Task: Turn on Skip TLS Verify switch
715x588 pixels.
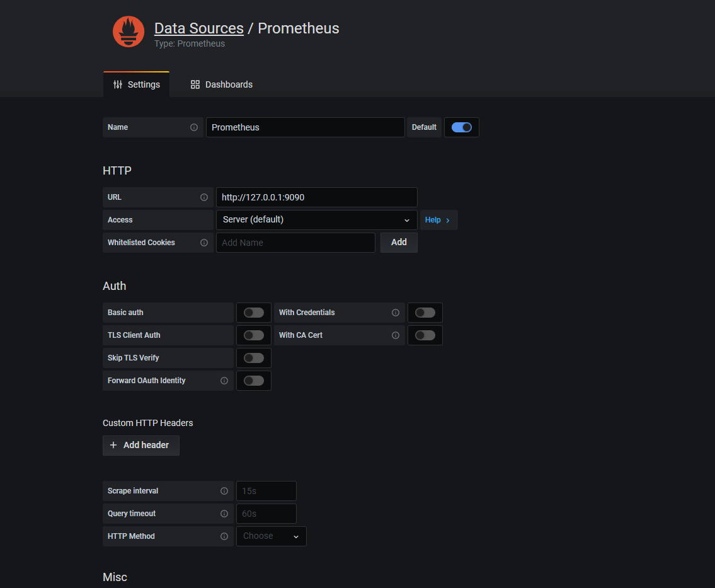Action: point(254,358)
